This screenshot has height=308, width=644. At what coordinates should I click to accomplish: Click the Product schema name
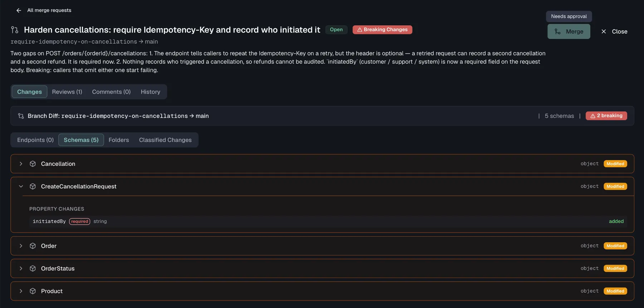(52, 291)
